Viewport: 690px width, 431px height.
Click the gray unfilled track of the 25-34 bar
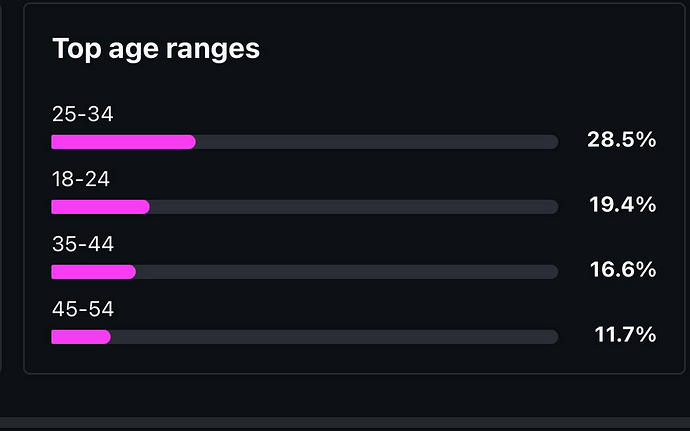(376, 142)
